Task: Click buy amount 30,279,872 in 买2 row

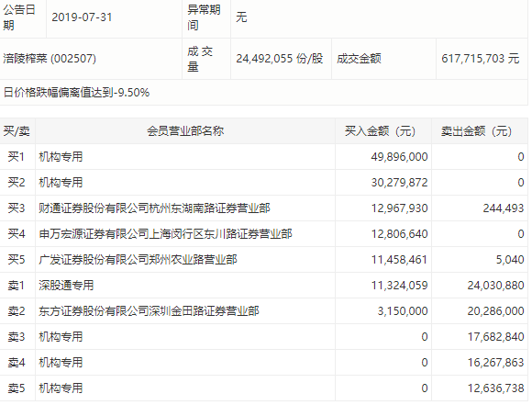Action: (x=399, y=183)
